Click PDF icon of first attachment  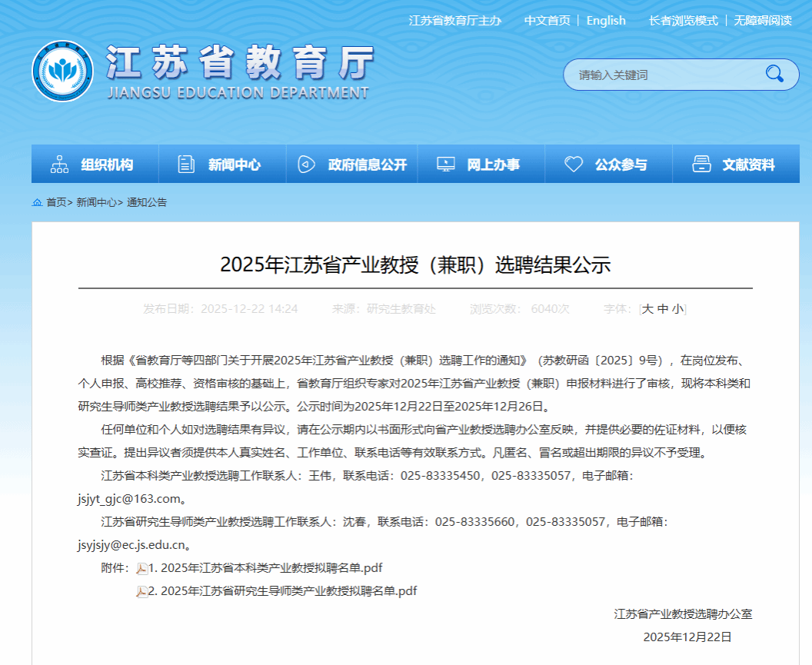pyautogui.click(x=141, y=568)
